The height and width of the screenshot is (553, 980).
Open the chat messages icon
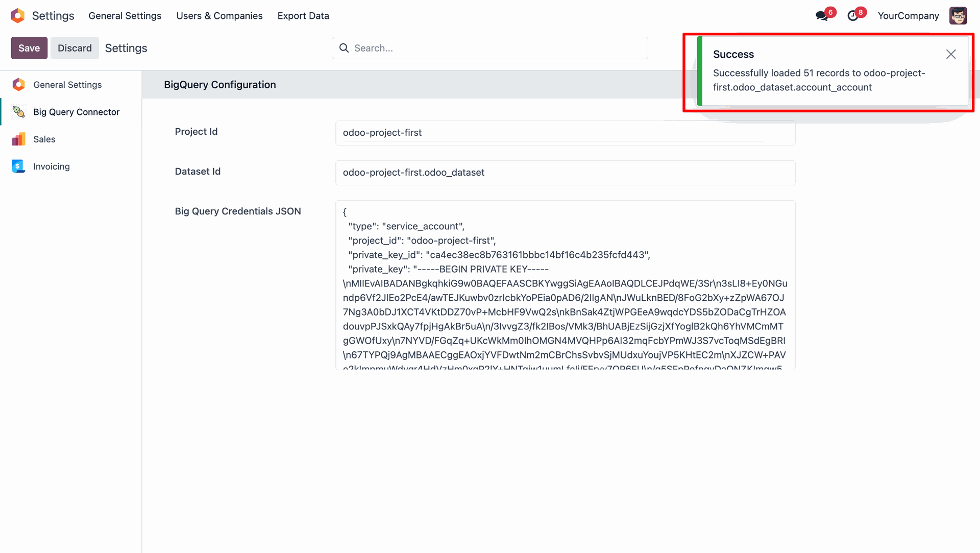click(821, 16)
